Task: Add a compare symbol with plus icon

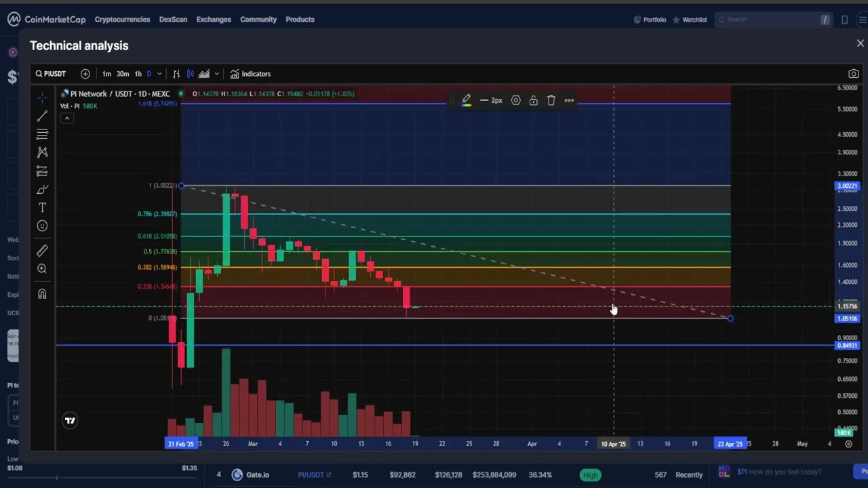Action: pos(85,74)
